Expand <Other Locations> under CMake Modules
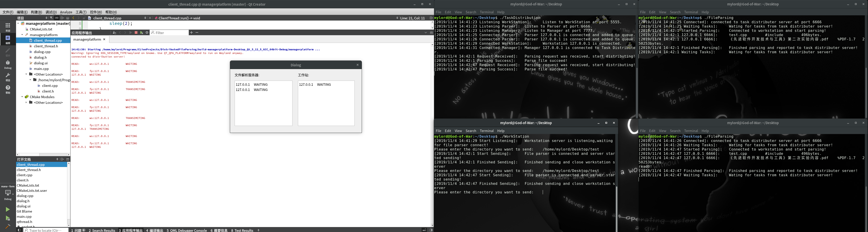Viewport: 868px width, 232px height. [26, 102]
